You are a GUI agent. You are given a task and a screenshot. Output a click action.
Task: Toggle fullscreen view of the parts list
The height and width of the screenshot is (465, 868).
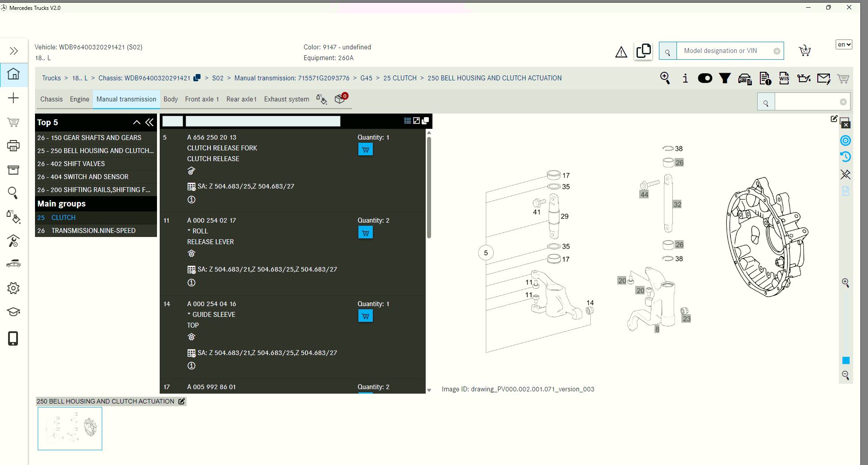(x=416, y=120)
